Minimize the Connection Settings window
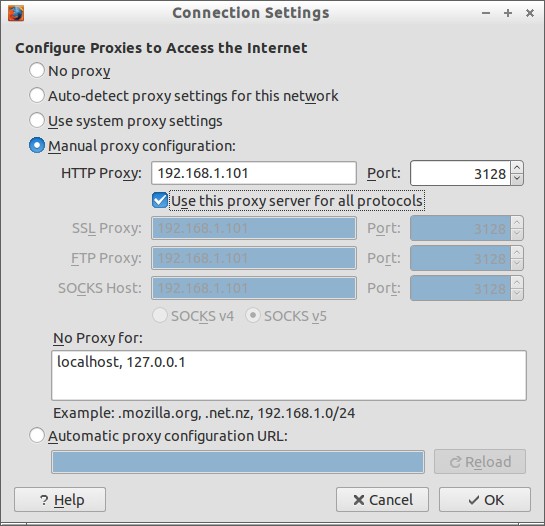The image size is (545, 526). click(486, 13)
